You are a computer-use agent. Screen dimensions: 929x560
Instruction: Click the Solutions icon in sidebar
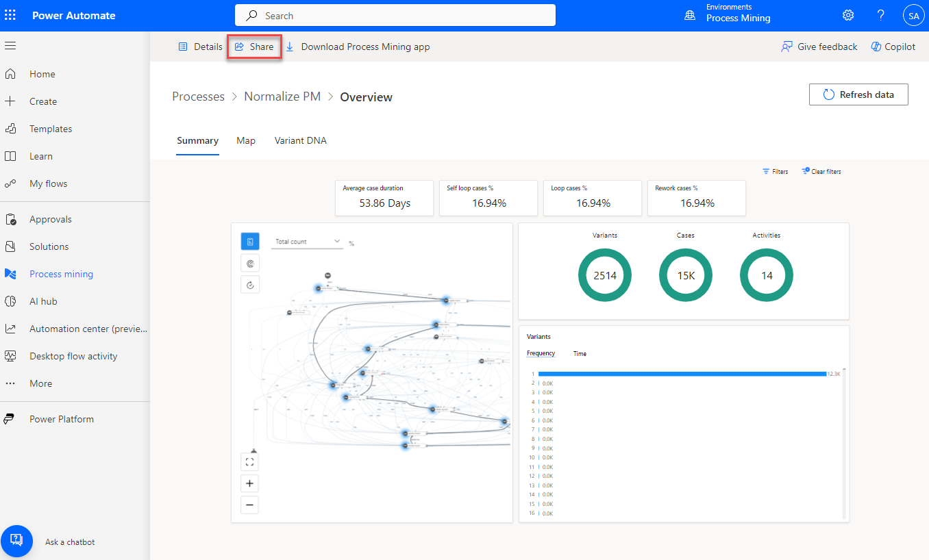coord(10,246)
